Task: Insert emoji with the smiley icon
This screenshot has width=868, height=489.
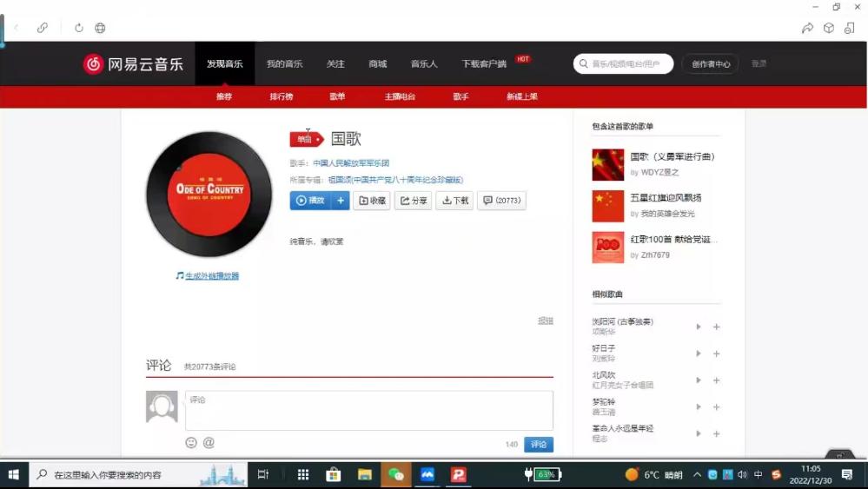Action: coord(191,443)
